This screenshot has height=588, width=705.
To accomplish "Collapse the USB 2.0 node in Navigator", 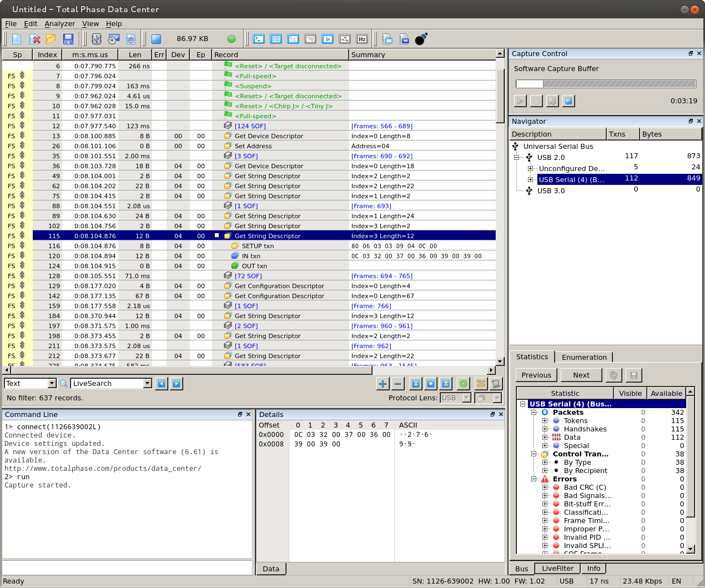I will 516,157.
